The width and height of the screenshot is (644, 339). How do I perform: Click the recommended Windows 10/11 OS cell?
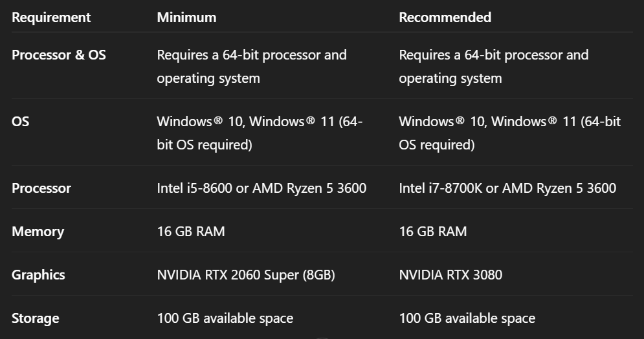(509, 133)
